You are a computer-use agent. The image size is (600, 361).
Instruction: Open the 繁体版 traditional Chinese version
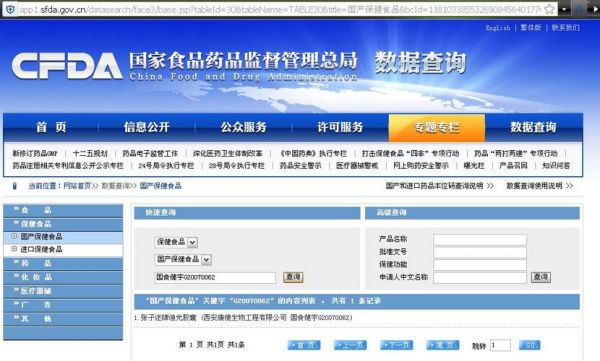click(531, 28)
